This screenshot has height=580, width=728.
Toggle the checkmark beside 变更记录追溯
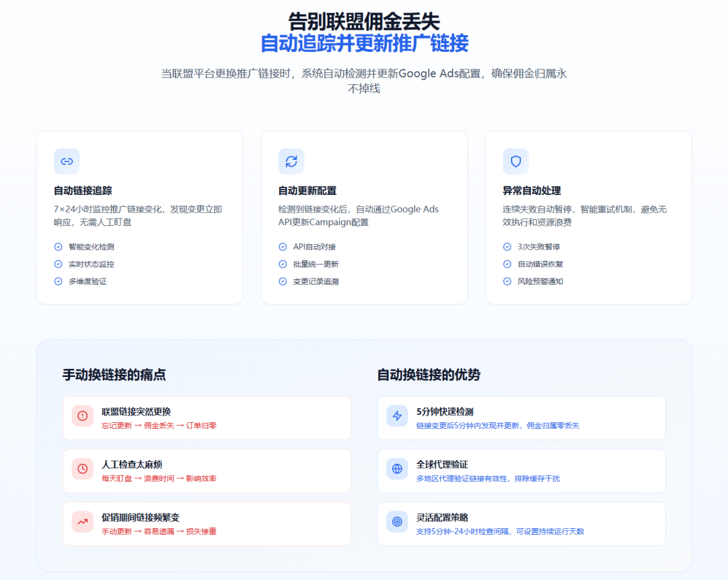(282, 281)
